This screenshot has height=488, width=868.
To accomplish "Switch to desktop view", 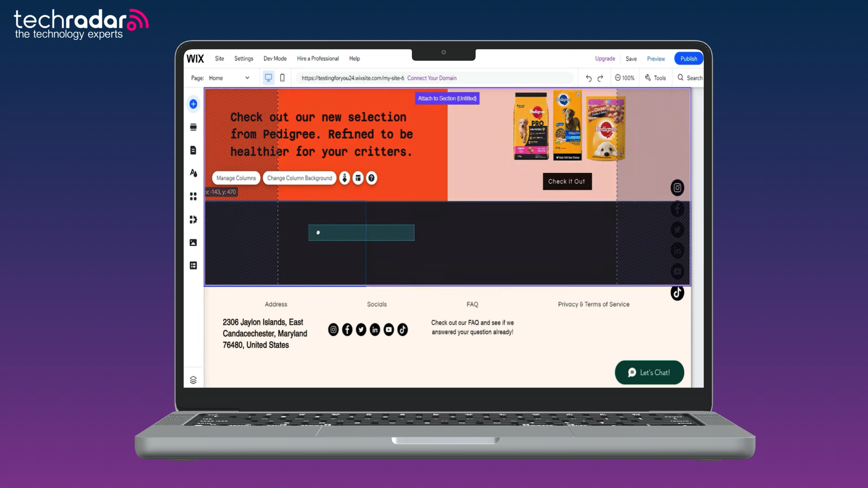I will point(268,78).
